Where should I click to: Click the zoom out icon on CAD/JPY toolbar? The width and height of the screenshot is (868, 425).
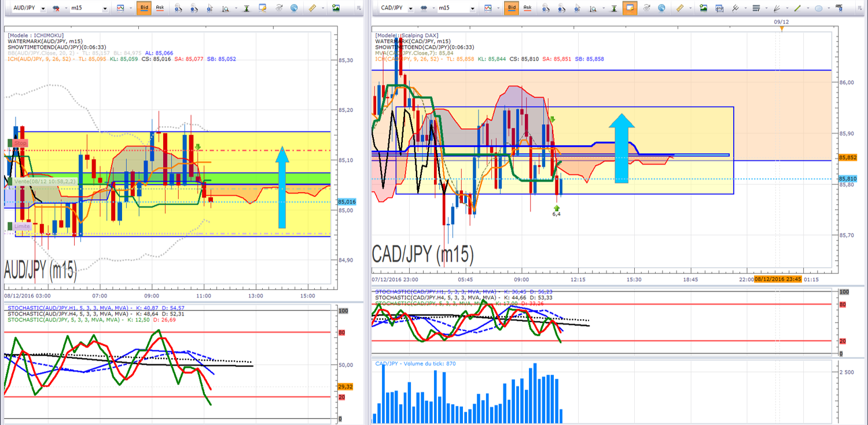coord(561,9)
